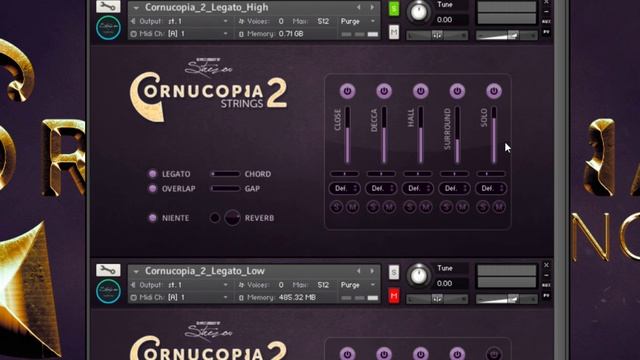
Task: Open Output dropdown of Legato_Low
Action: pos(180,285)
